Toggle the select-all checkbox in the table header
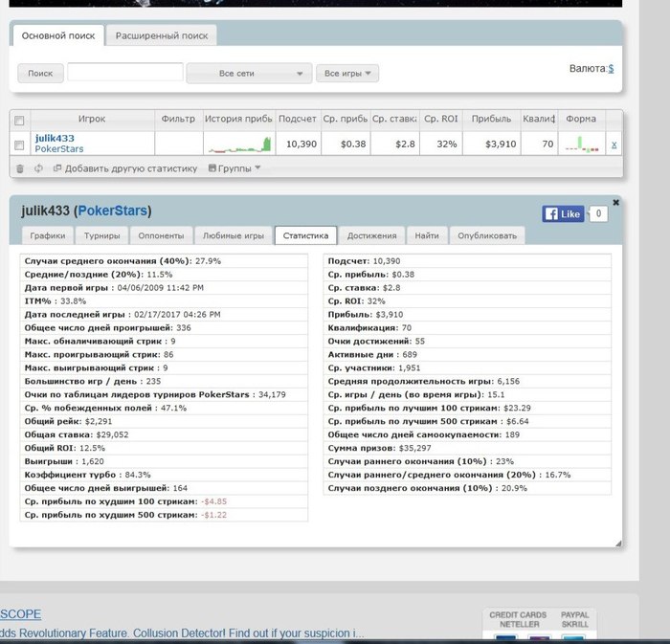The height and width of the screenshot is (644, 670). (19, 121)
